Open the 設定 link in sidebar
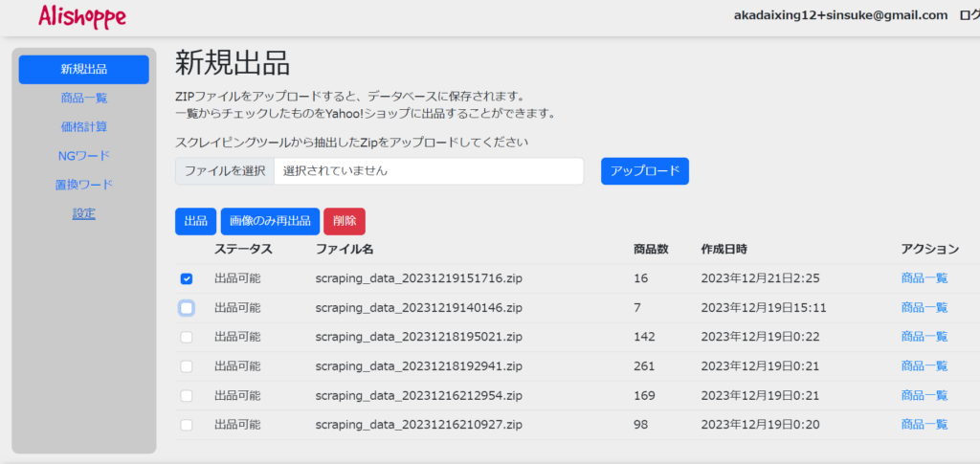980x464 pixels. point(83,213)
